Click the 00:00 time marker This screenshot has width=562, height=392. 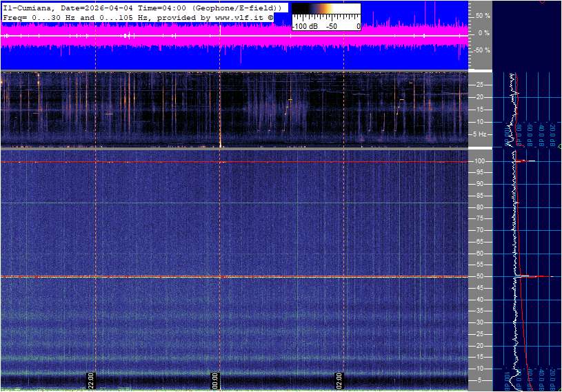pos(215,381)
